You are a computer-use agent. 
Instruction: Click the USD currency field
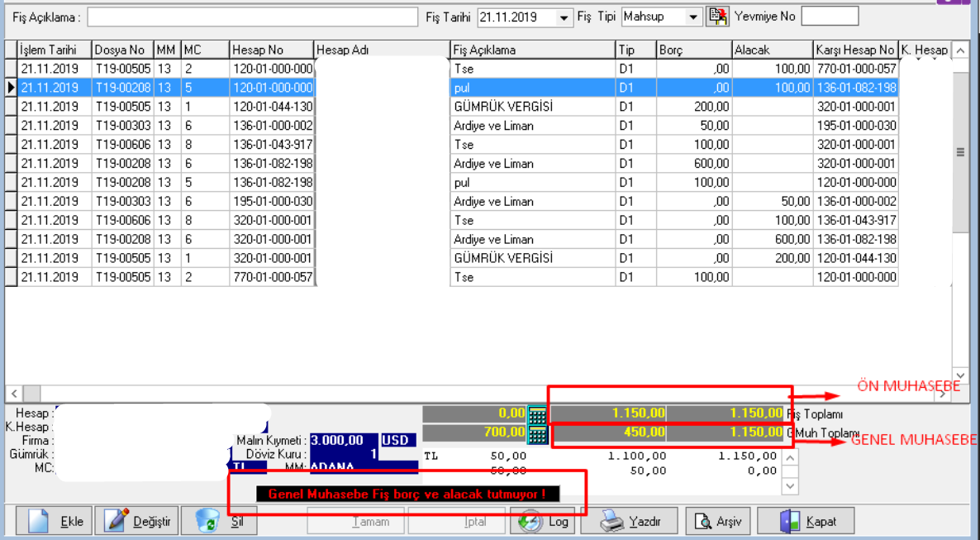(398, 441)
